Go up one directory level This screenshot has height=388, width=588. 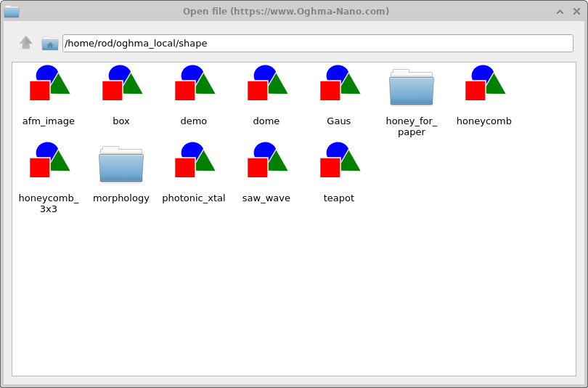coord(26,43)
